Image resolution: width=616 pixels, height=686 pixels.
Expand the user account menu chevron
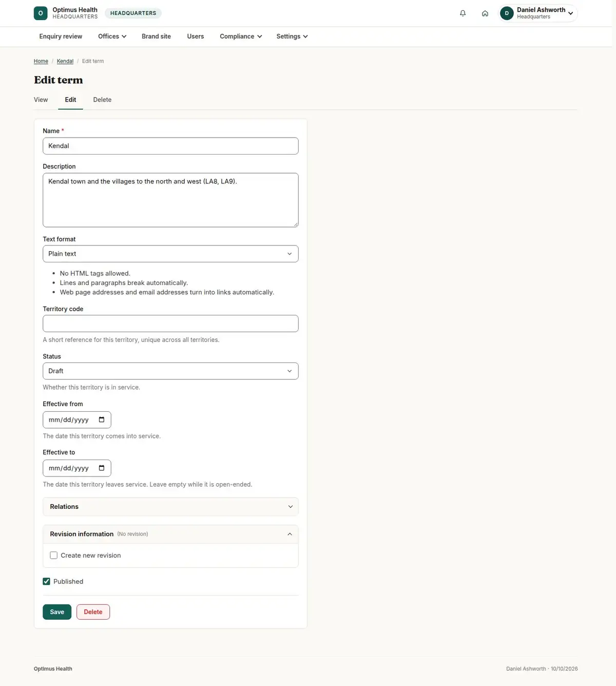pos(570,13)
